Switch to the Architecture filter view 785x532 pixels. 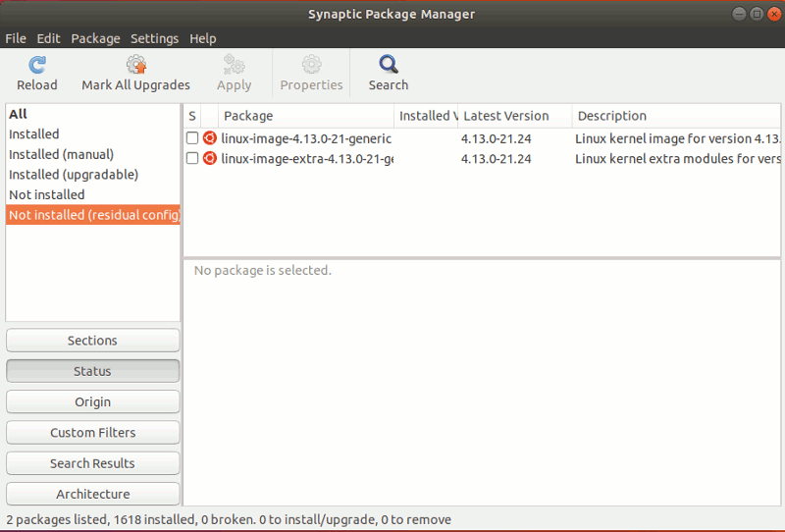(x=92, y=494)
